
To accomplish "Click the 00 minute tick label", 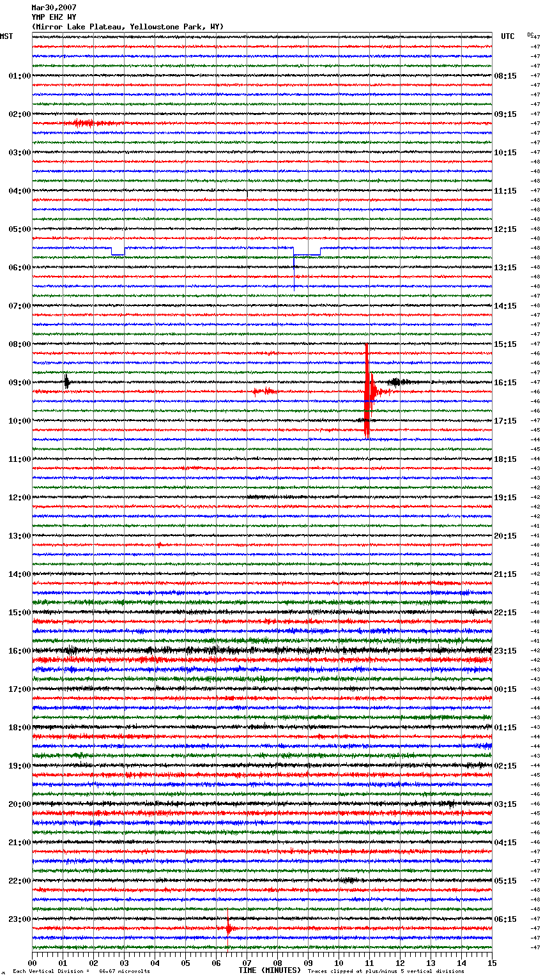I will [x=32, y=963].
